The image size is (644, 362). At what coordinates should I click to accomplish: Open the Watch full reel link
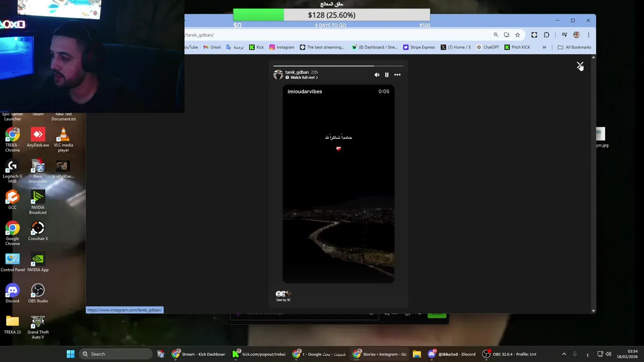[x=302, y=77]
